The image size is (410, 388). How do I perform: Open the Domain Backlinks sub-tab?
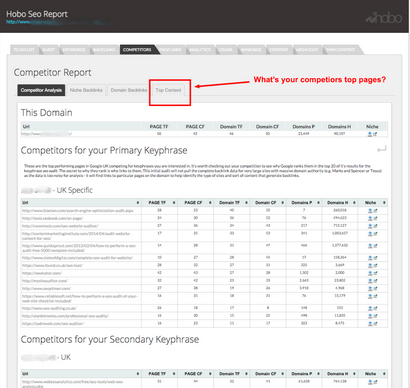(129, 90)
